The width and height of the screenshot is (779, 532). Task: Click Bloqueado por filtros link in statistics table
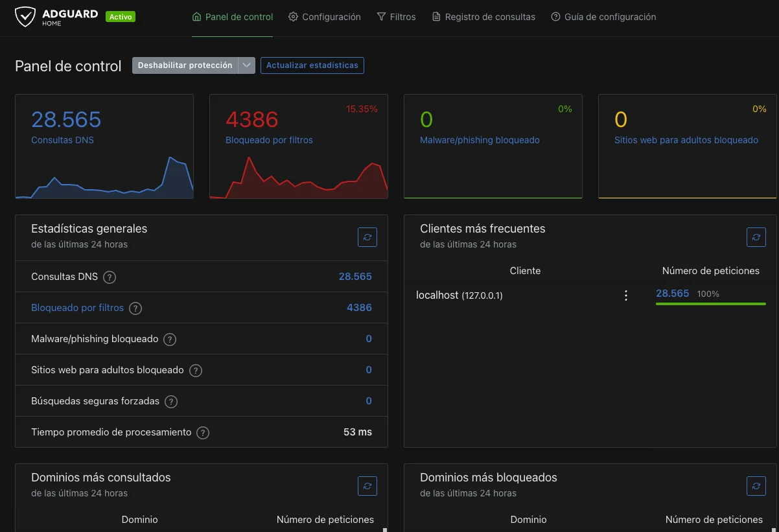click(x=77, y=308)
